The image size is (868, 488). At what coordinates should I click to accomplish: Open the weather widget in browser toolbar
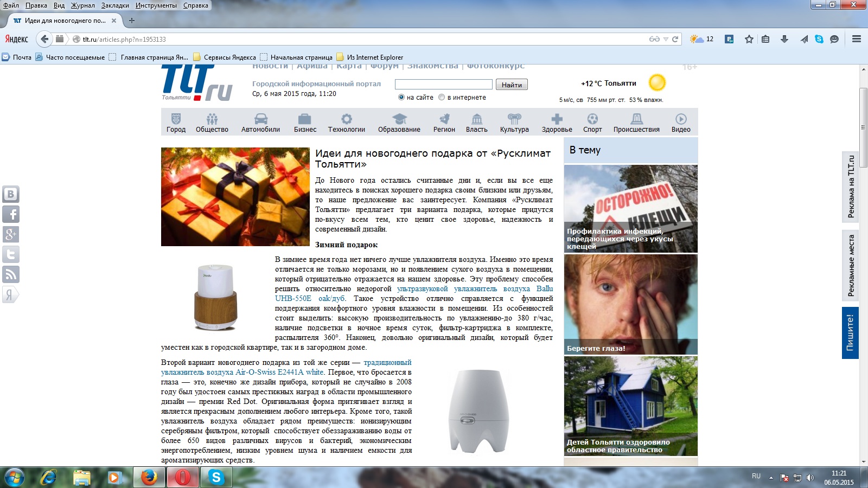click(701, 39)
